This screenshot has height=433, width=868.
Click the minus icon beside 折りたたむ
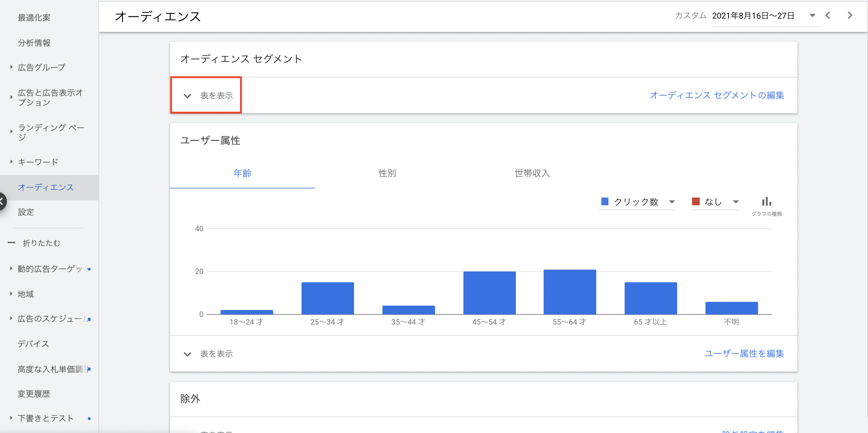tap(12, 243)
